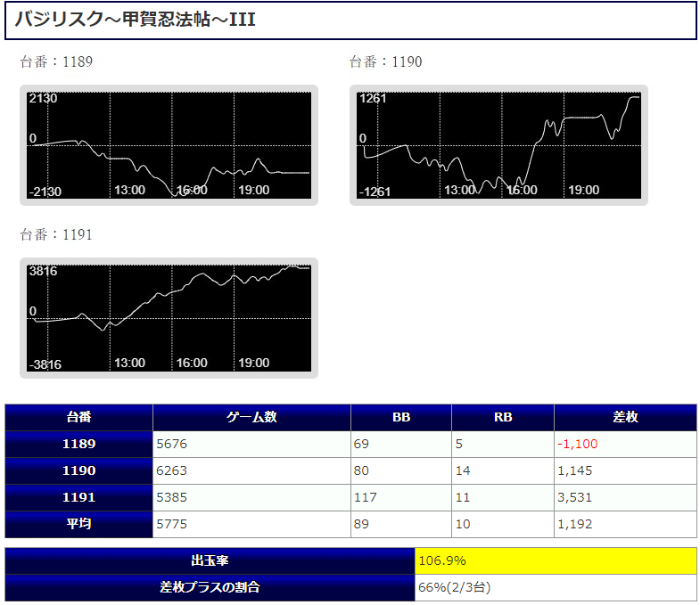Click the graph thumbnail for machine 1191
Screen dimensions: 700x605
coord(169,318)
